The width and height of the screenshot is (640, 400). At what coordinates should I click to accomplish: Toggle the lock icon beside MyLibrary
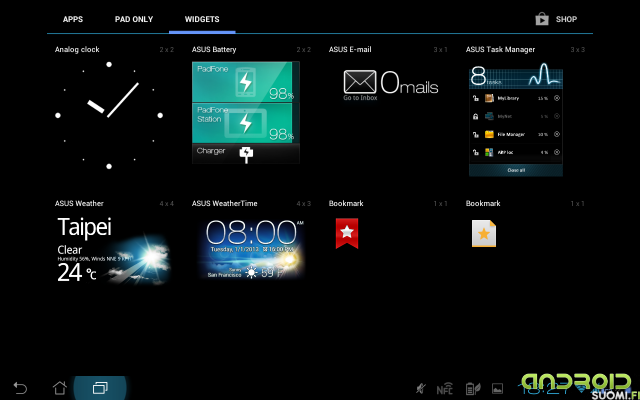[x=476, y=98]
